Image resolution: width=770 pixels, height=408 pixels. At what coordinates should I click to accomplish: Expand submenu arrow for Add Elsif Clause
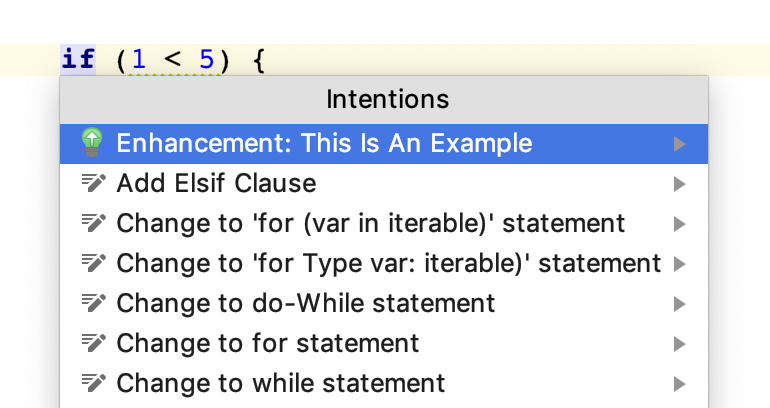(x=680, y=184)
